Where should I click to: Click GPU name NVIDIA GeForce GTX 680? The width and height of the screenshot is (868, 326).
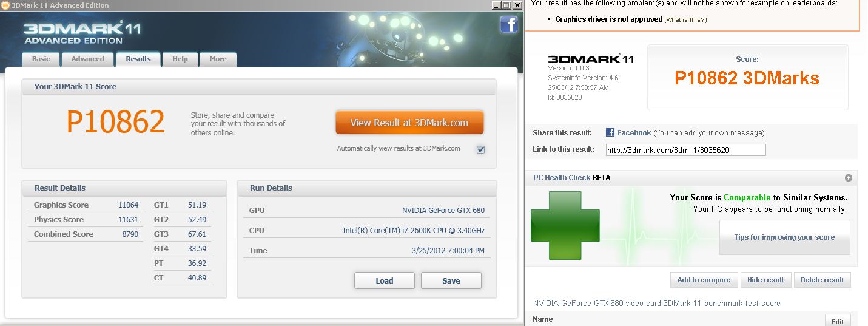443,211
